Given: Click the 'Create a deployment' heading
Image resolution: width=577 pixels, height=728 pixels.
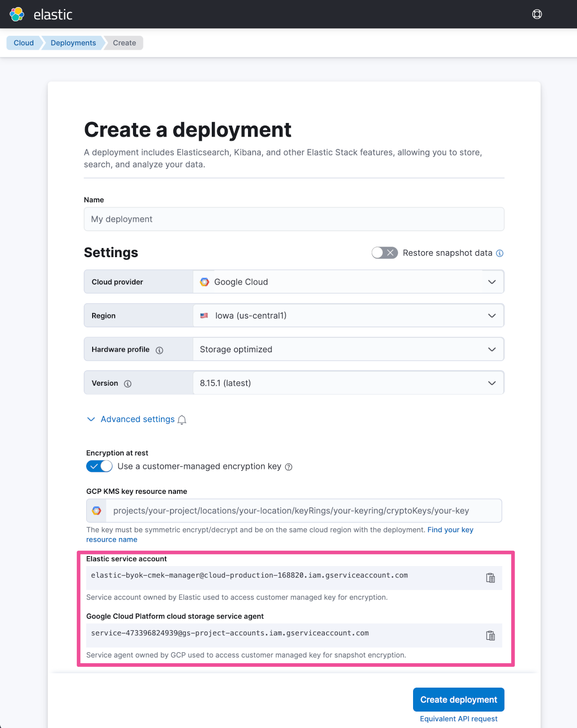Looking at the screenshot, I should (187, 130).
